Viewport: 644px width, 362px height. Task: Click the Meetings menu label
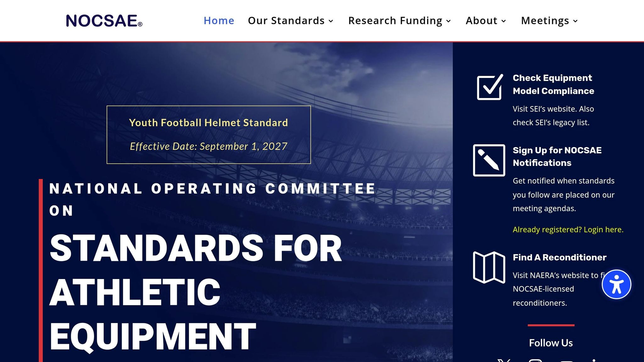(x=545, y=21)
